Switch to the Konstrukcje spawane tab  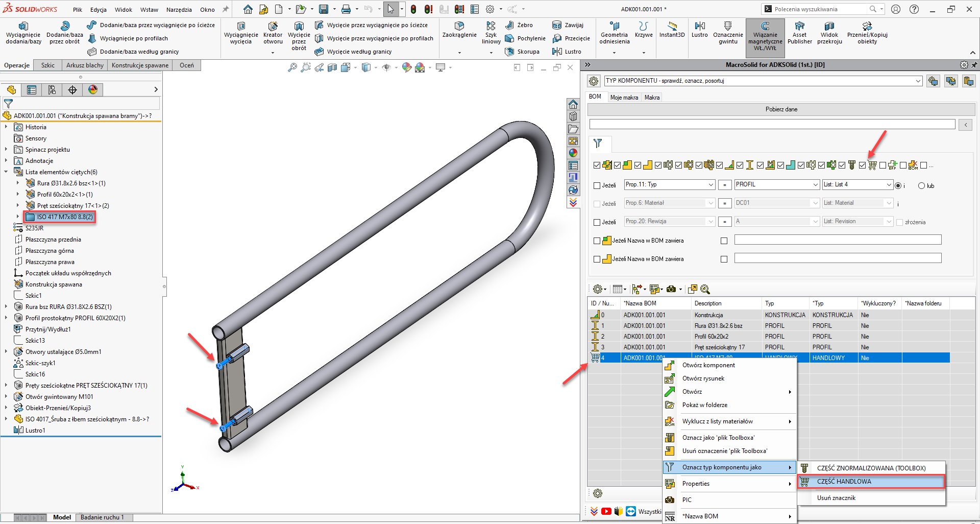[140, 65]
